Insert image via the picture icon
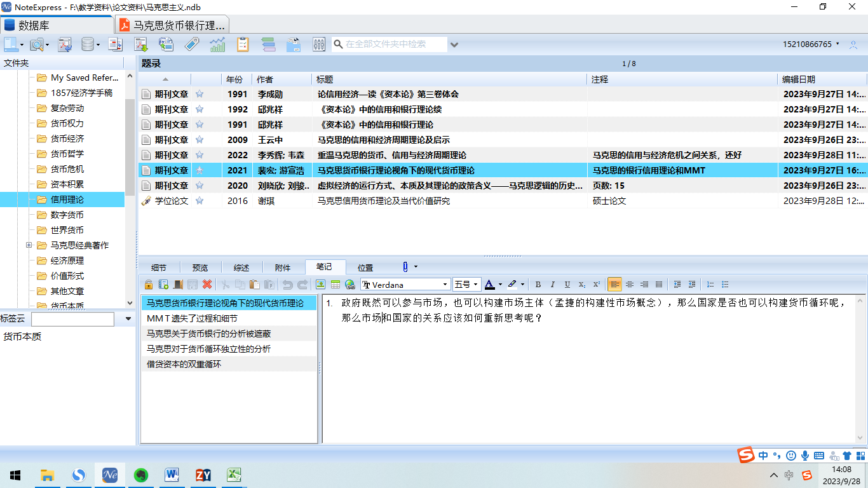This screenshot has height=488, width=868. (320, 285)
